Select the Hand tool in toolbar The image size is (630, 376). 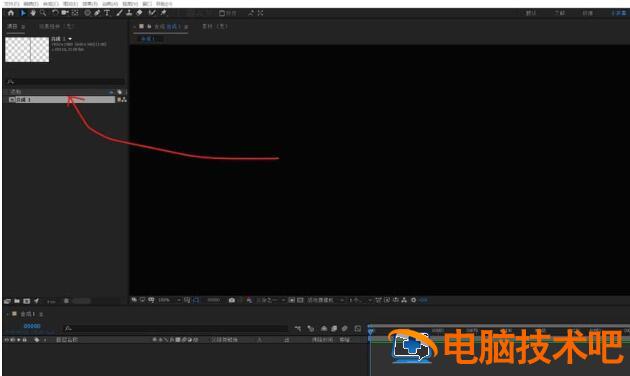coord(33,13)
